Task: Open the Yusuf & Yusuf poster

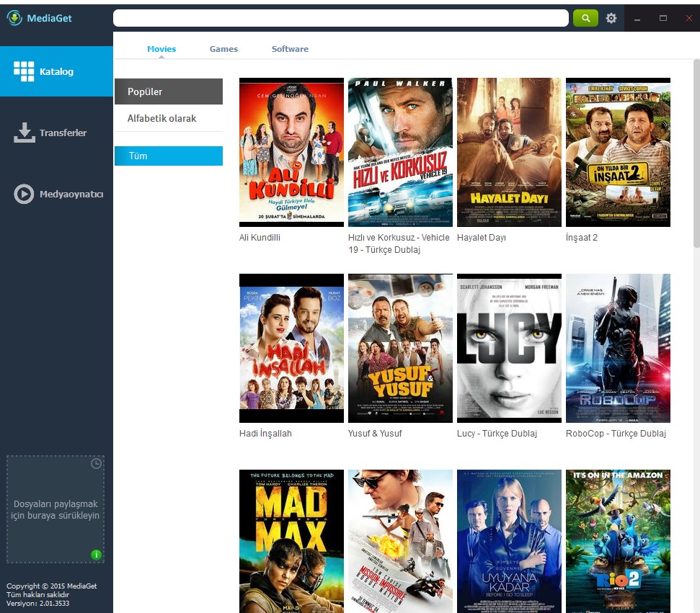Action: [x=400, y=348]
